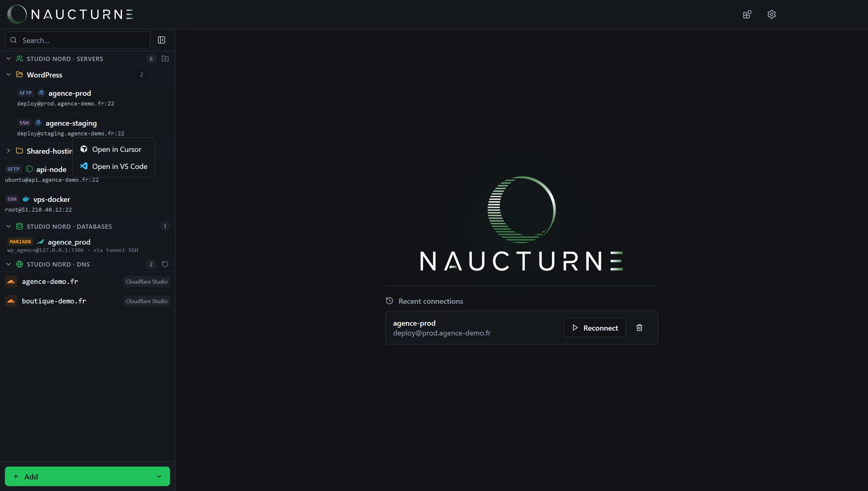Click the Nauturne moon logo in header
The height and width of the screenshot is (491, 868).
17,14
